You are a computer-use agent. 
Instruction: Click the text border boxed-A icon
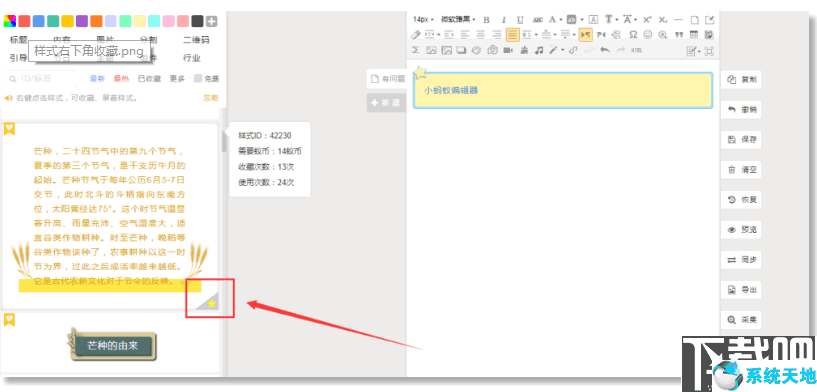tap(593, 19)
